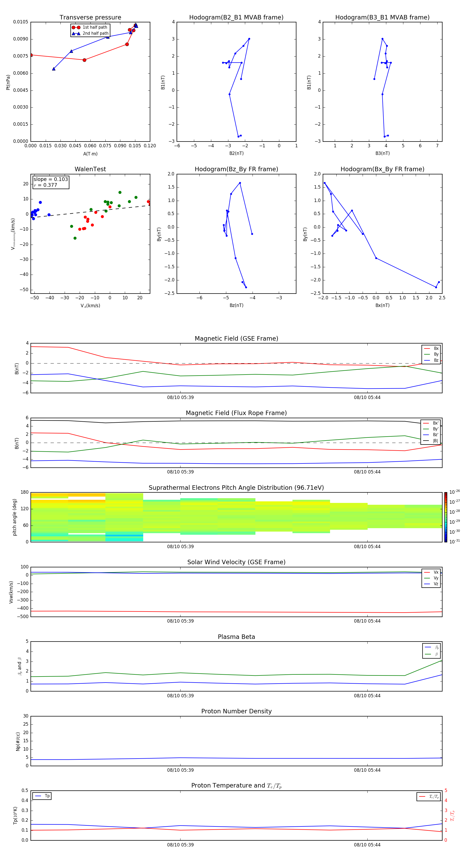Click the 10^-31 colorbar tick label
Viewport: 473px width, 868px height.
point(455,542)
